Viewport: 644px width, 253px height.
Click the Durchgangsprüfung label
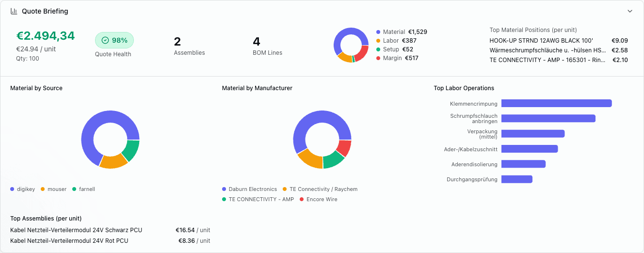(x=472, y=179)
